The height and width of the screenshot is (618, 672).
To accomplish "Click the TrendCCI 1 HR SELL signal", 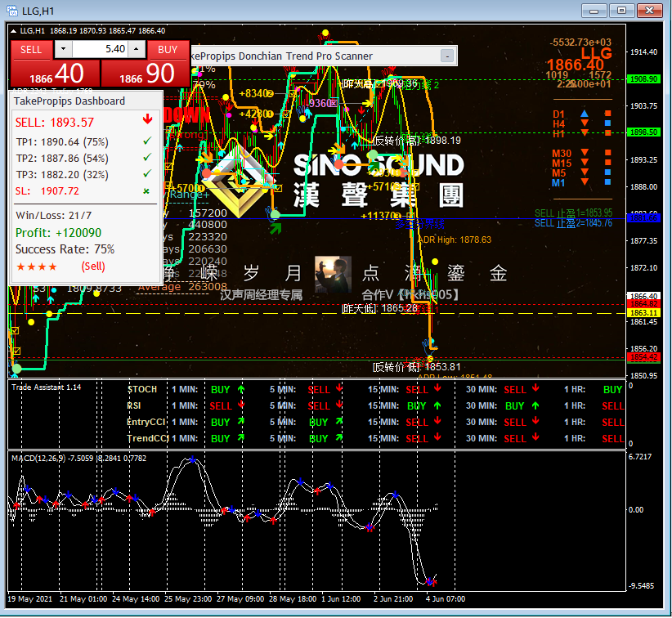I will tap(612, 438).
